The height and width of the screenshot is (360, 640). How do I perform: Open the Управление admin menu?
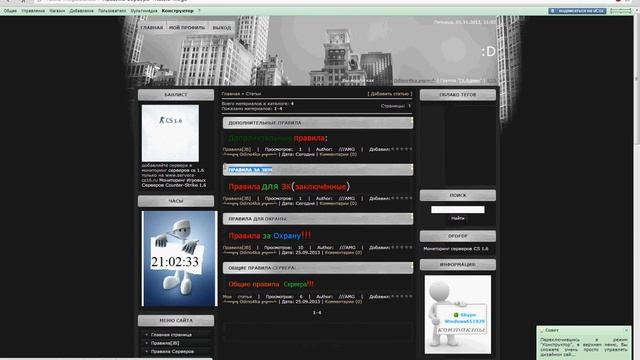coord(33,11)
